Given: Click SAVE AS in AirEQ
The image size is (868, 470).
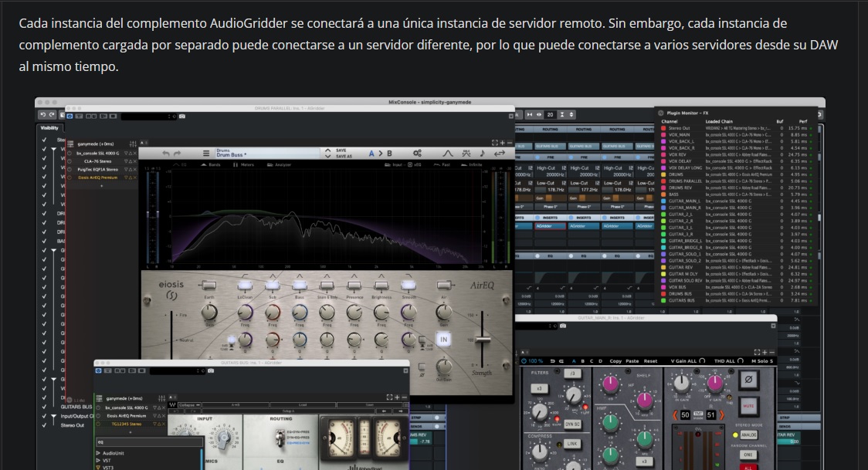Looking at the screenshot, I should tap(344, 157).
